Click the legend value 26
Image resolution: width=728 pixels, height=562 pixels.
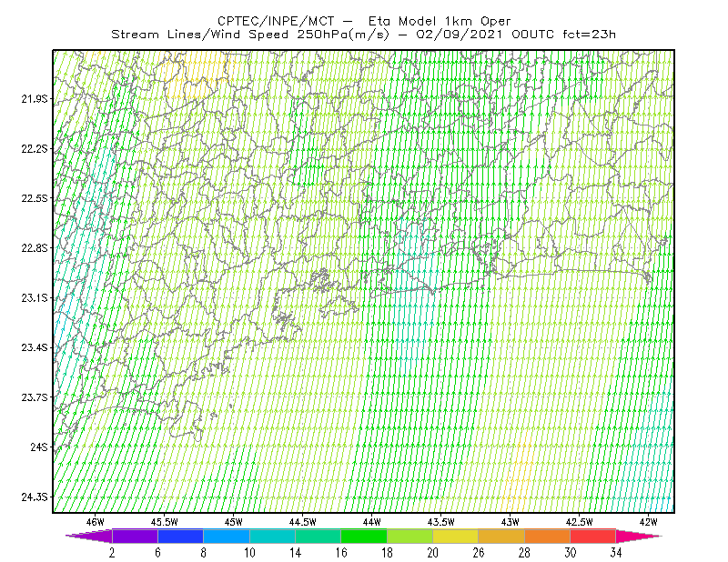point(479,553)
